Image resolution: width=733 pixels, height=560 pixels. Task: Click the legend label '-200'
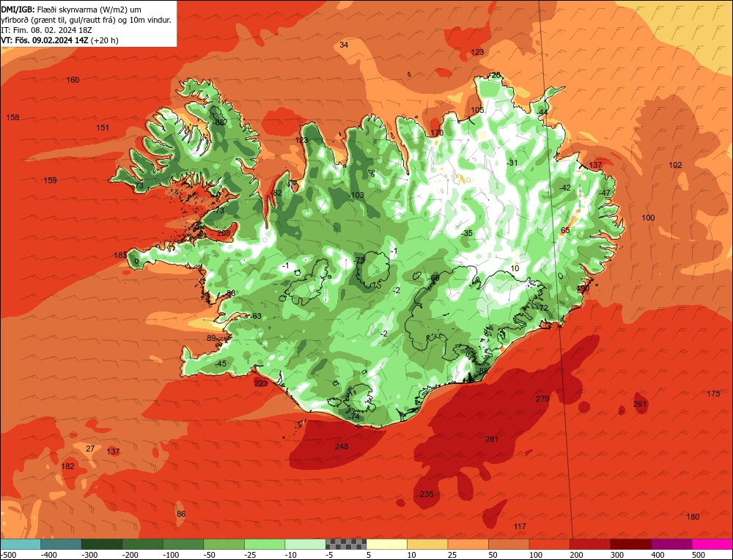point(130,555)
